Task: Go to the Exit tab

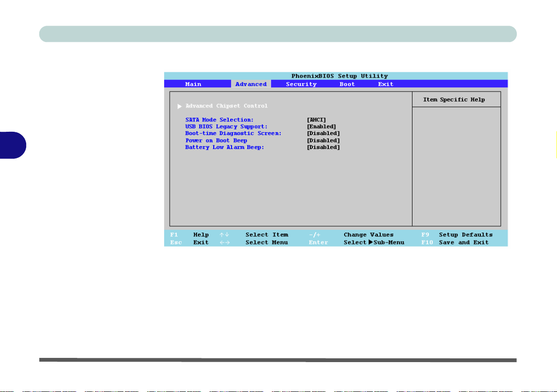Action: (x=385, y=84)
